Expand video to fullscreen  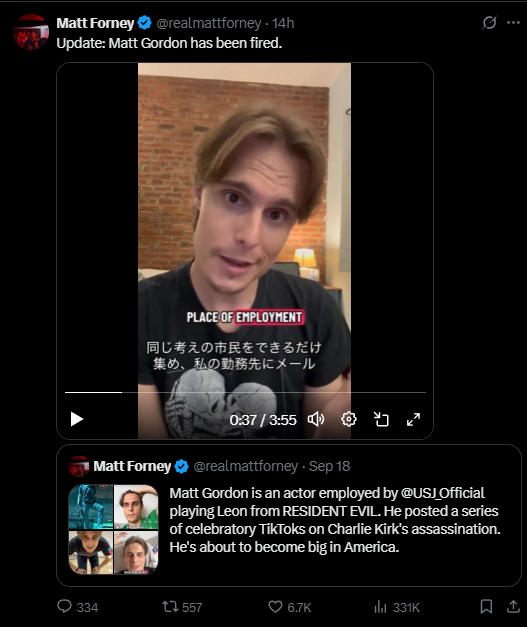[413, 419]
